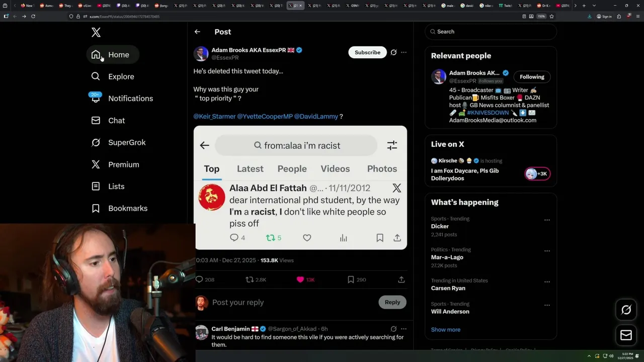Click bookmark star in address bar
The image size is (644, 362).
(551, 16)
